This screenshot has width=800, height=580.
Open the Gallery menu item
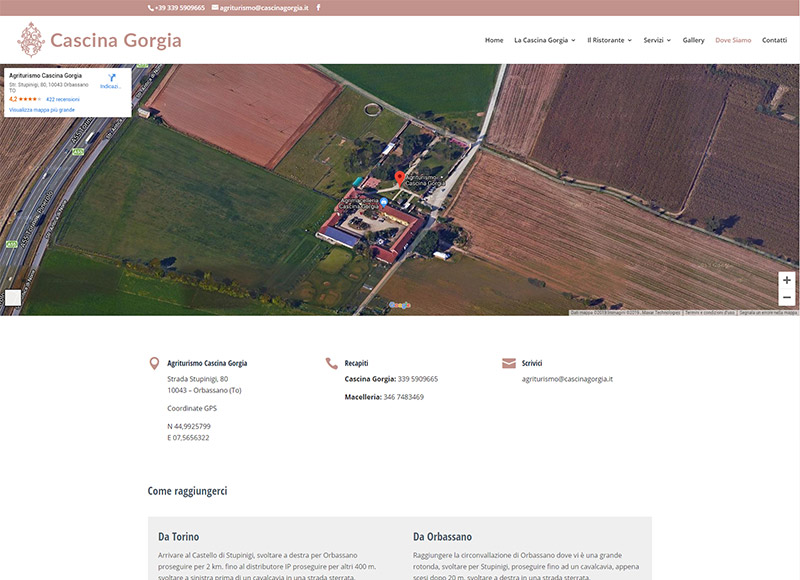pos(693,40)
